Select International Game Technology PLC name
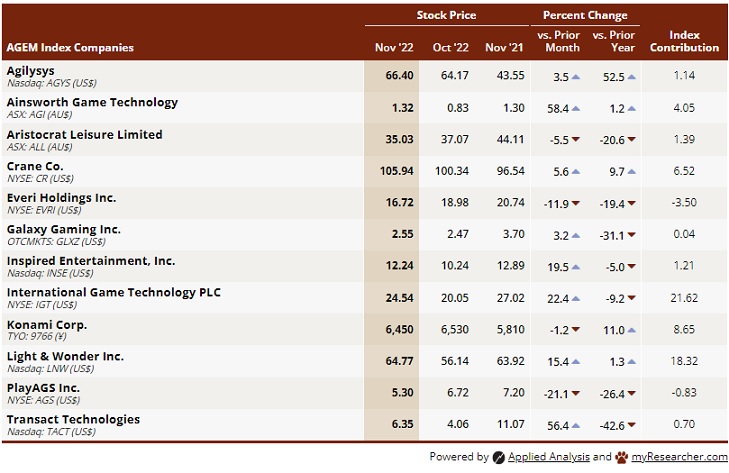729x473 pixels. 114,293
